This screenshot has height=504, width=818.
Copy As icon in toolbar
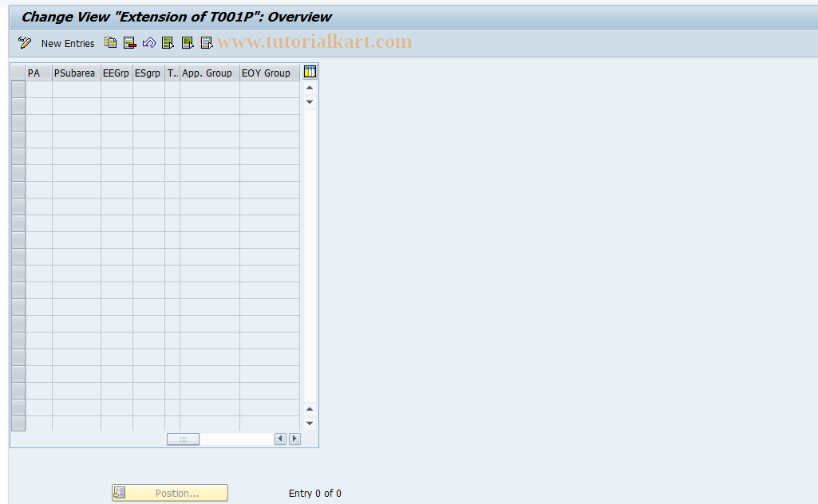coord(110,43)
